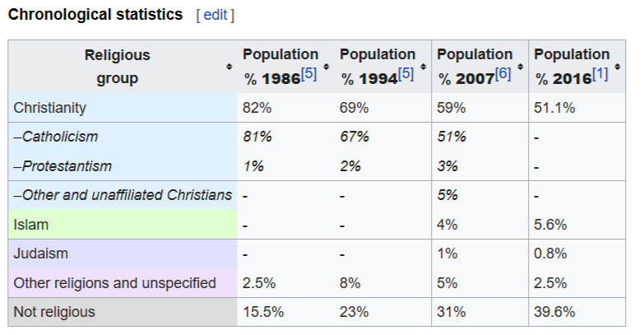Screen dimensions: 644x335
Task: Click sort arrows for Population % 2016
Action: 618,67
